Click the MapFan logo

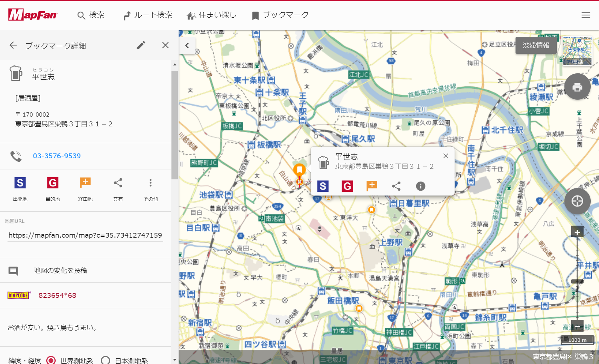(33, 15)
